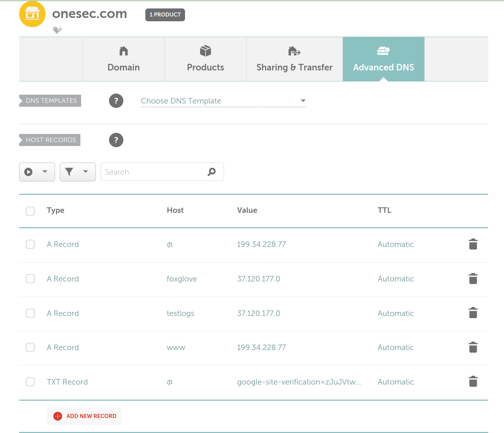This screenshot has width=504, height=433.
Task: Click the add tag icon under domain name
Action: 58,30
